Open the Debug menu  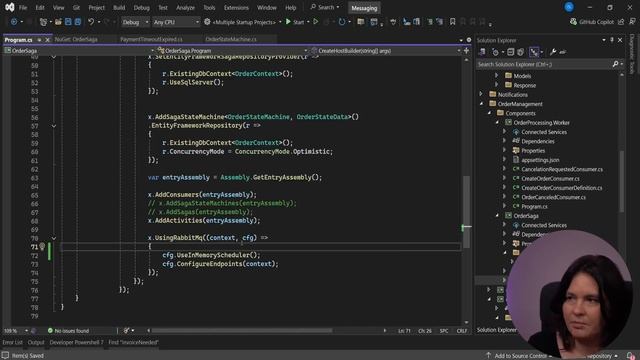(141, 7)
